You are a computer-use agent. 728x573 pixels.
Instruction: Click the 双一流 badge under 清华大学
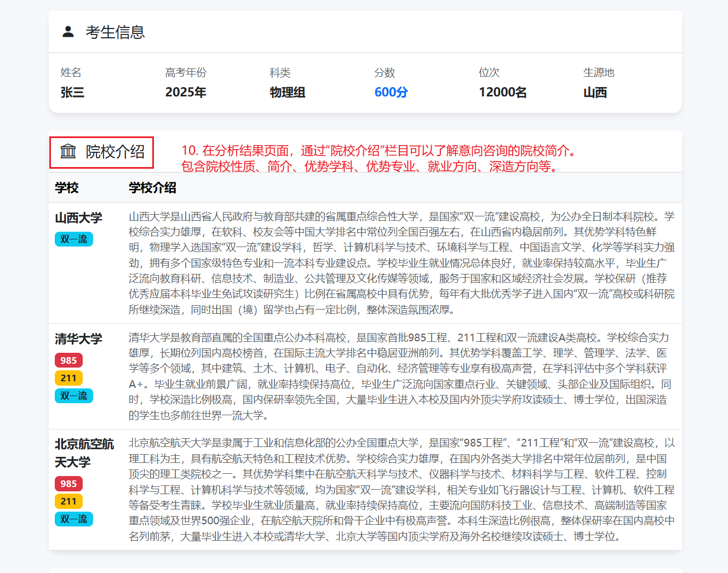(74, 396)
